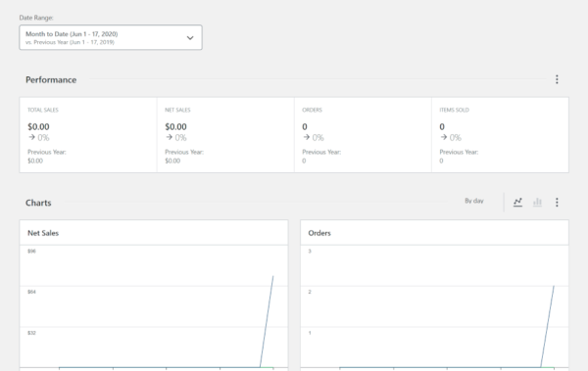The height and width of the screenshot is (371, 588).
Task: Open the Items Sold performance card
Action: (500, 135)
